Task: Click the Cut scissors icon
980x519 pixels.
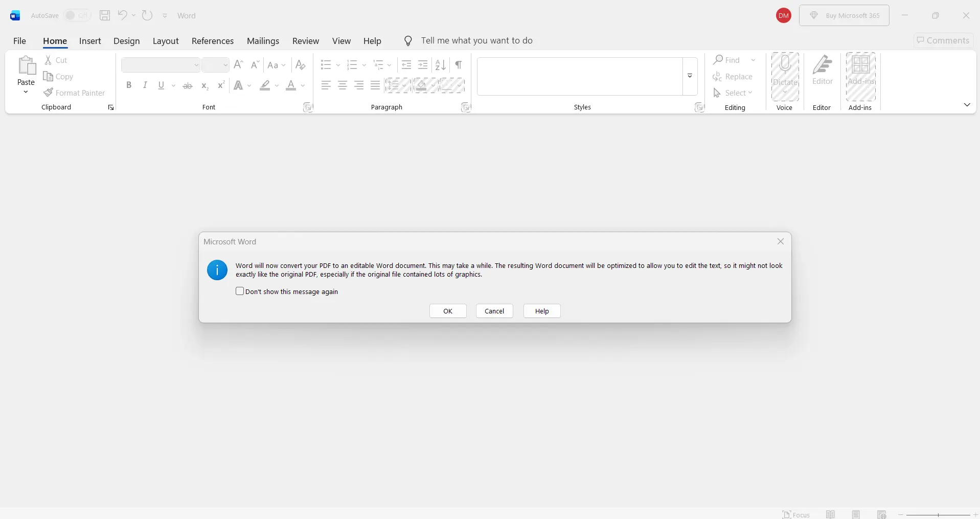Action: [x=48, y=60]
